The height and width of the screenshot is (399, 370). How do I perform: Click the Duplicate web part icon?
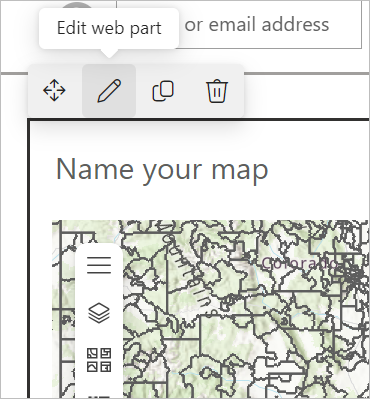[163, 91]
